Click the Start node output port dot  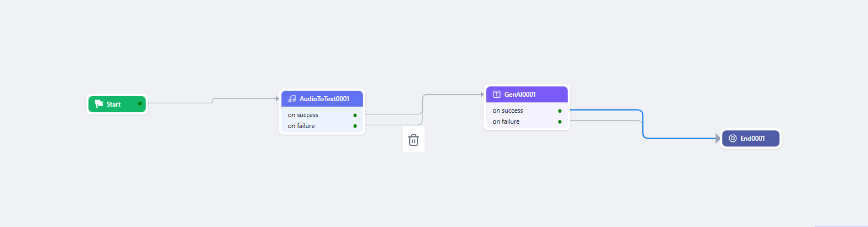[x=140, y=104]
